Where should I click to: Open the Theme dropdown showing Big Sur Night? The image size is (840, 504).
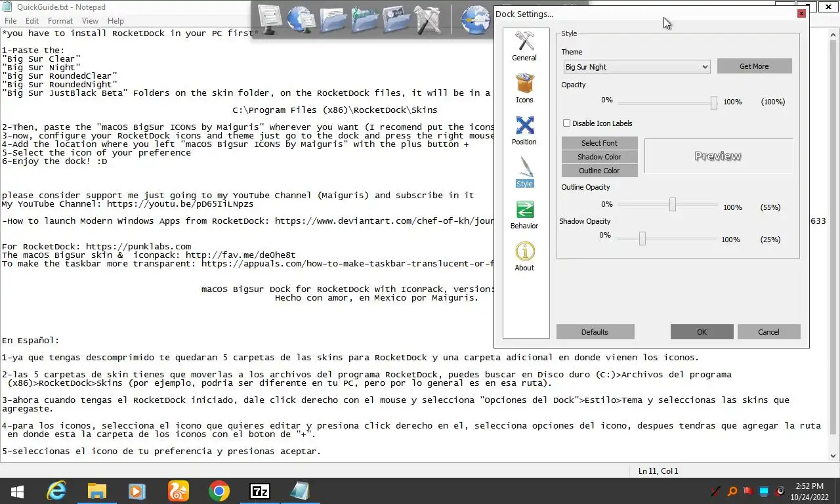637,67
